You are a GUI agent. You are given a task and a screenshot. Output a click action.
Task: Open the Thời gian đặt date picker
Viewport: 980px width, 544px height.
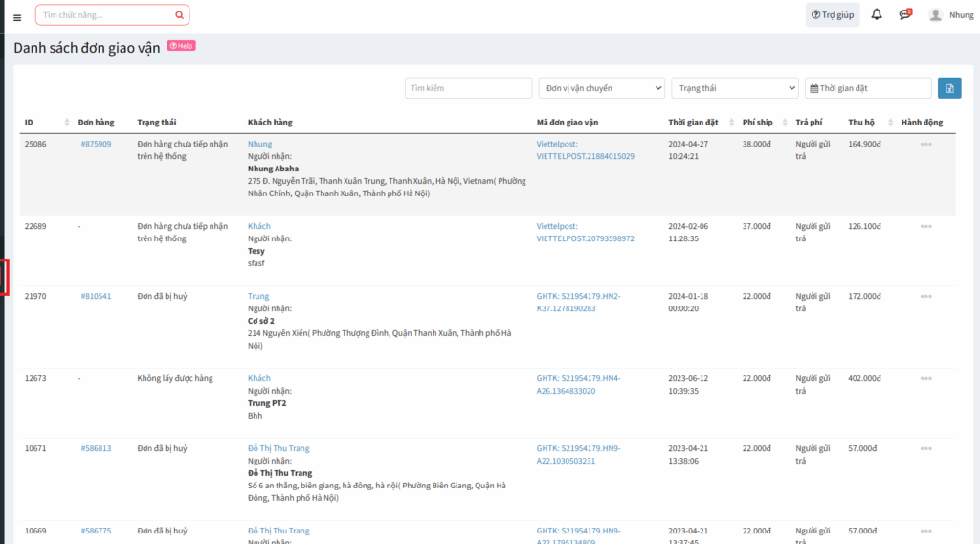(868, 88)
